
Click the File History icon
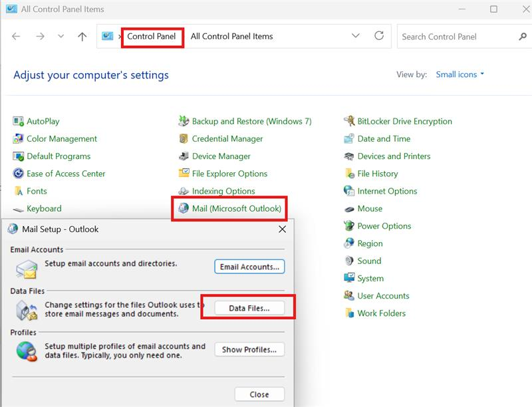[349, 174]
